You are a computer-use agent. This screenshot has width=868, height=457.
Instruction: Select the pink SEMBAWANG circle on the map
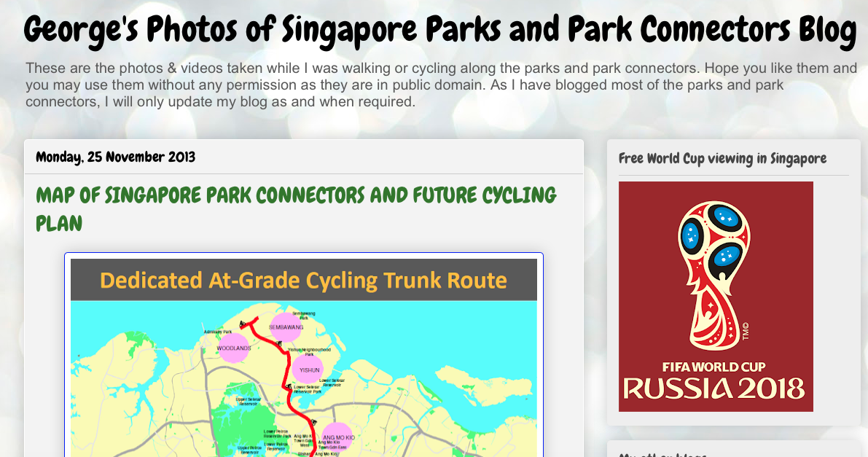(284, 327)
